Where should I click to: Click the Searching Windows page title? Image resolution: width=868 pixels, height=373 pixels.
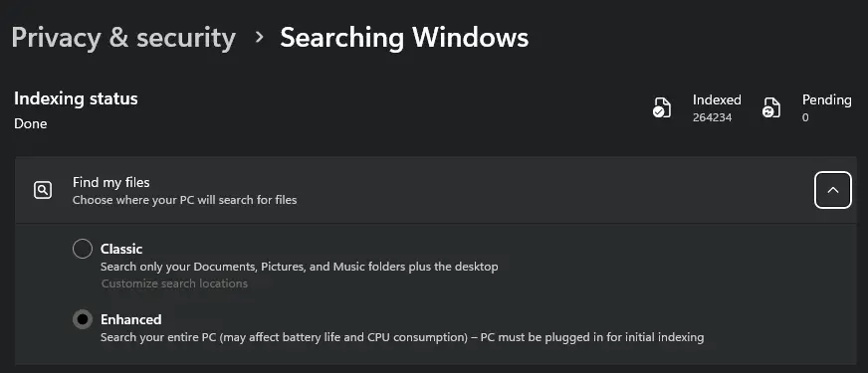tap(404, 38)
